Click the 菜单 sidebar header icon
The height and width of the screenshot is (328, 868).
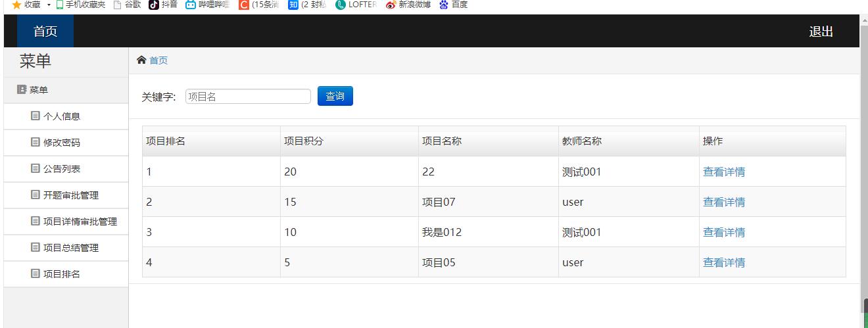[x=22, y=90]
